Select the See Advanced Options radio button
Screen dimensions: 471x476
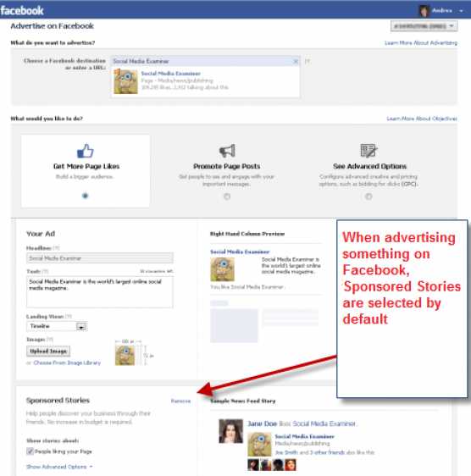click(368, 196)
